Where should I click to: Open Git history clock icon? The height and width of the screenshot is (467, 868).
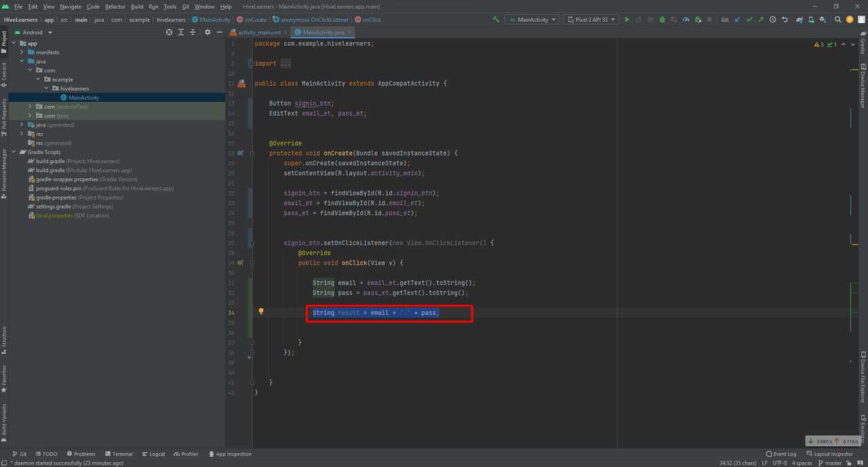(x=773, y=20)
